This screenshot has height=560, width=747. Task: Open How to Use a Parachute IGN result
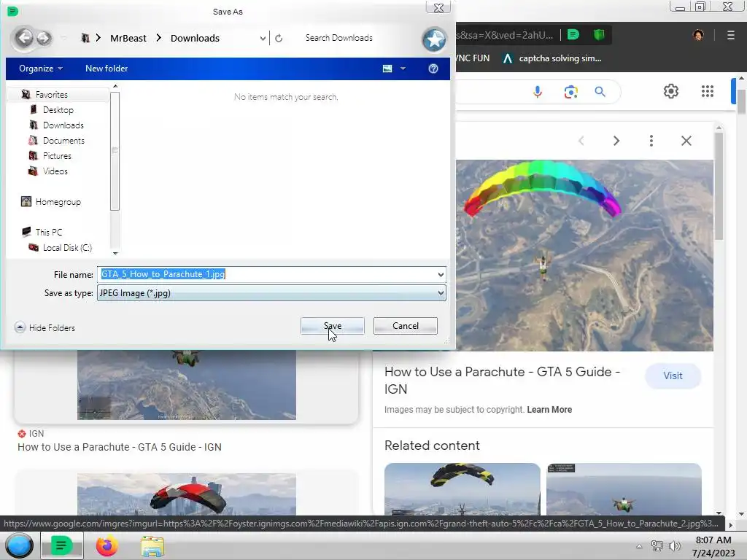(120, 447)
